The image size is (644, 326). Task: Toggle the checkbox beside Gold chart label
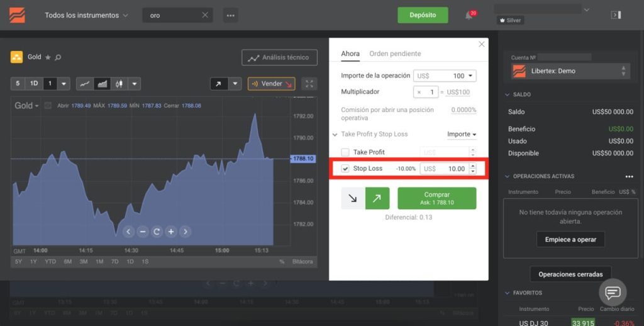click(48, 106)
